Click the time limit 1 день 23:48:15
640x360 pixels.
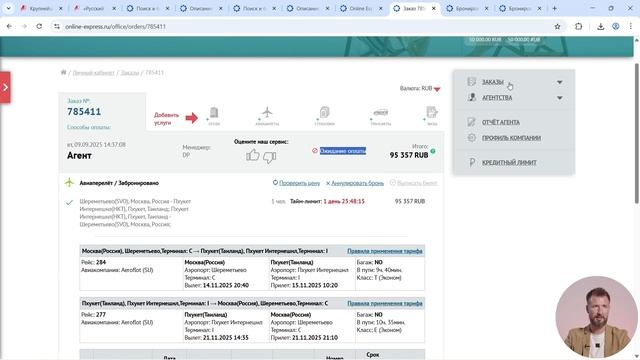click(x=344, y=201)
